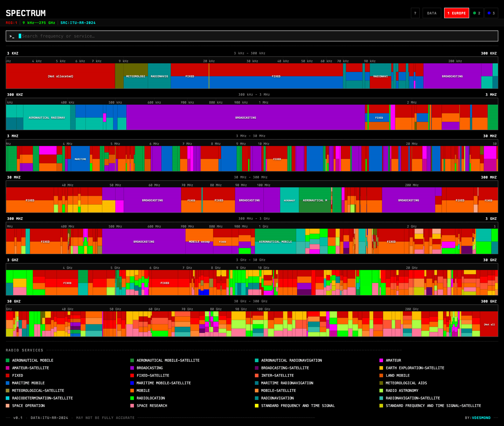Click the help (?) icon
Image resolution: width=504 pixels, height=426 pixels.
pyautogui.click(x=415, y=13)
